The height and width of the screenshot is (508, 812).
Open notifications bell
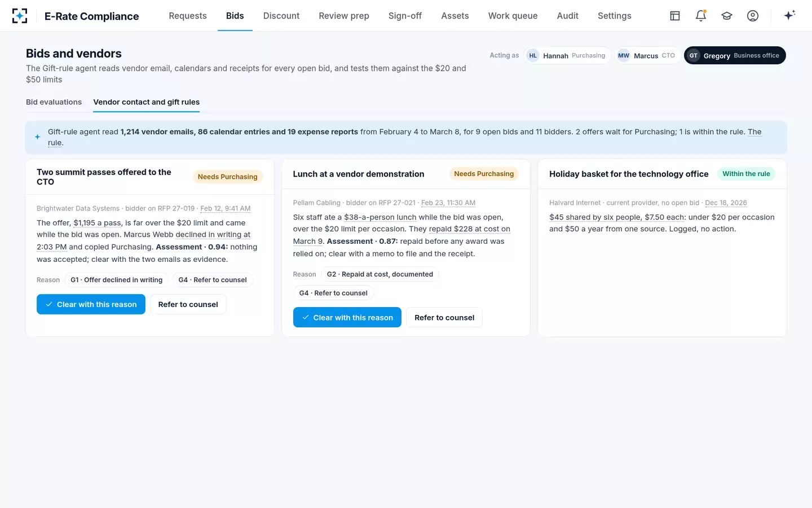[x=701, y=16]
